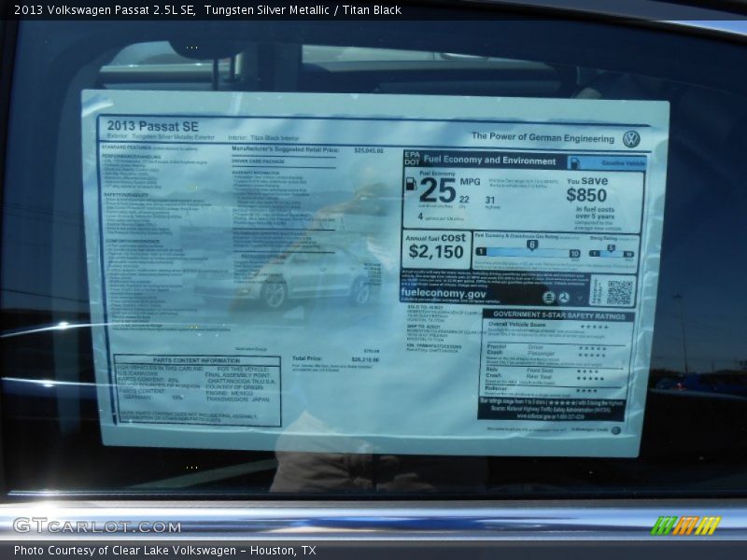Image resolution: width=747 pixels, height=560 pixels.
Task: Click the 'Overall Vehicle Score' row
Action: tap(549, 326)
